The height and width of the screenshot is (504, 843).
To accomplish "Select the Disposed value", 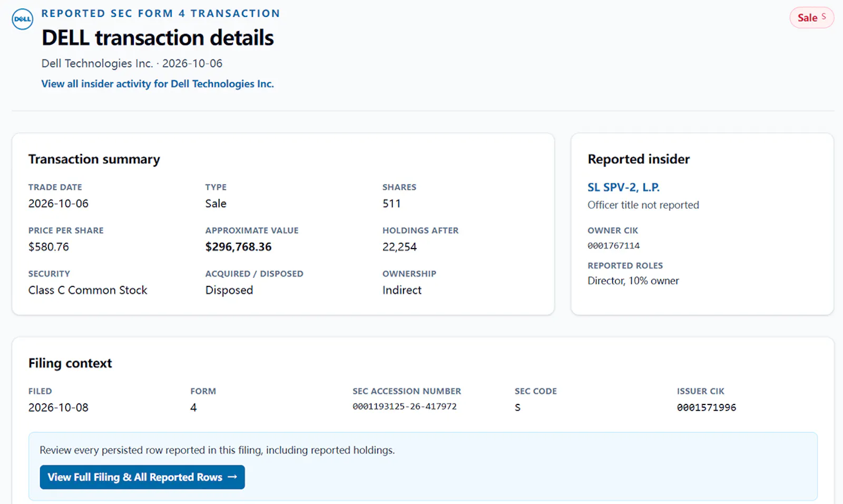I will click(229, 290).
